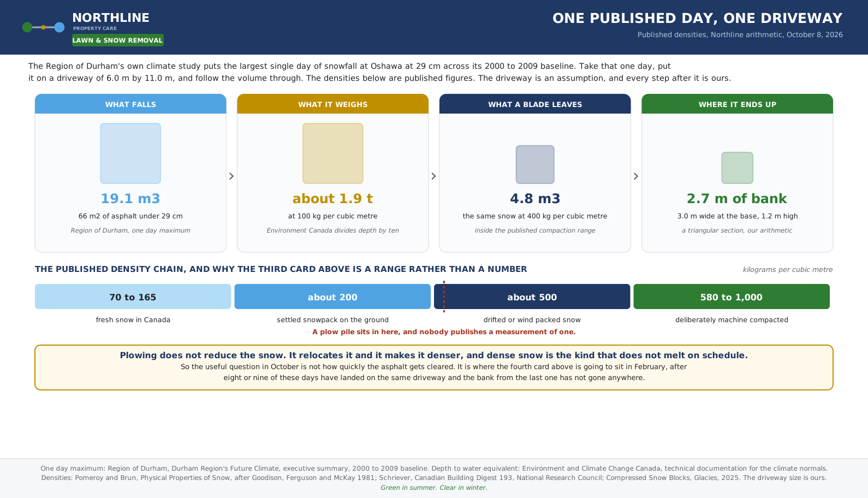868x498 pixels.
Task: Click the 'kilograms per cubic metre' unit label
Action: [x=788, y=270]
